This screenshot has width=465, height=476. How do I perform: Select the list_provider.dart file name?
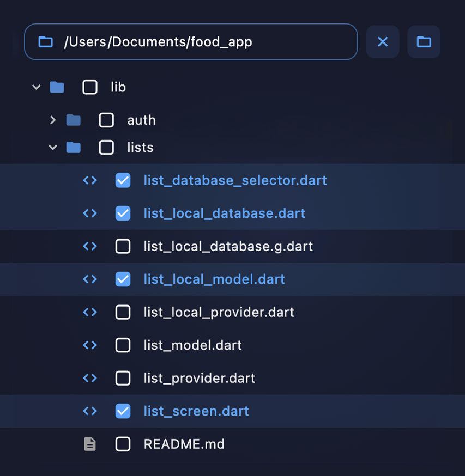(199, 379)
